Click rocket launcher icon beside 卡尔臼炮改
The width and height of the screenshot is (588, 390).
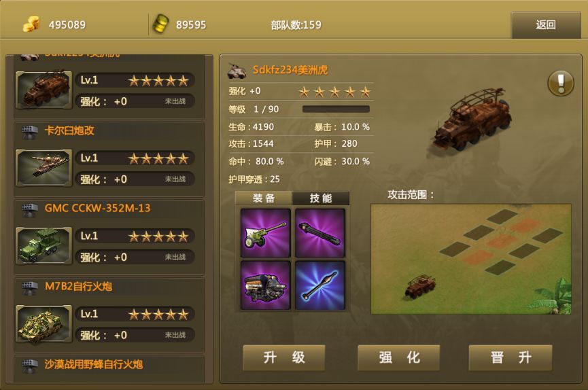pos(30,131)
